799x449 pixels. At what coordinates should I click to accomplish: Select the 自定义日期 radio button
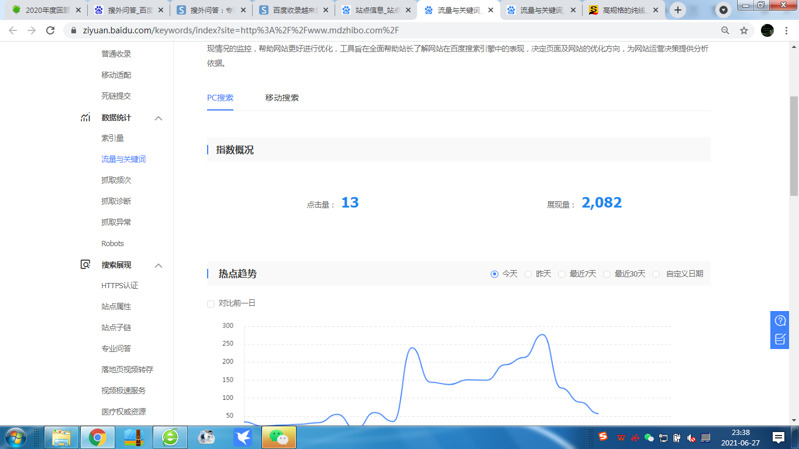656,274
